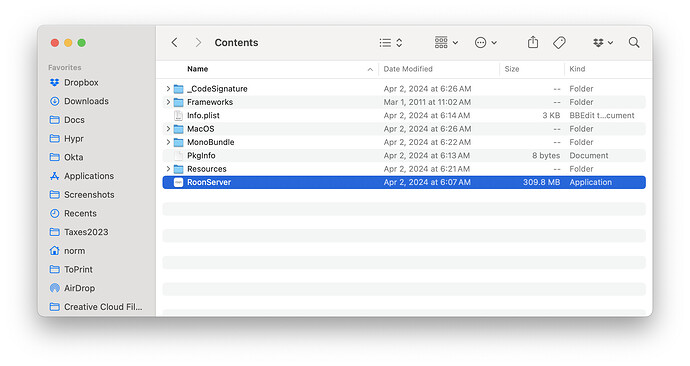Click the PkgInfo document icon
The image size is (690, 366).
(178, 156)
